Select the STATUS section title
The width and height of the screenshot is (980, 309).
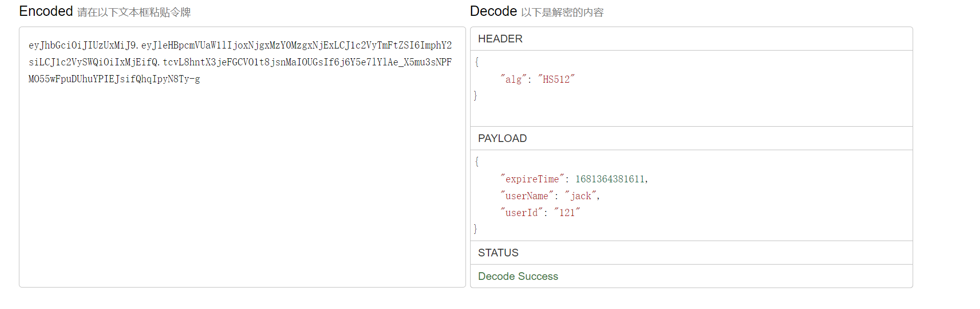point(498,253)
